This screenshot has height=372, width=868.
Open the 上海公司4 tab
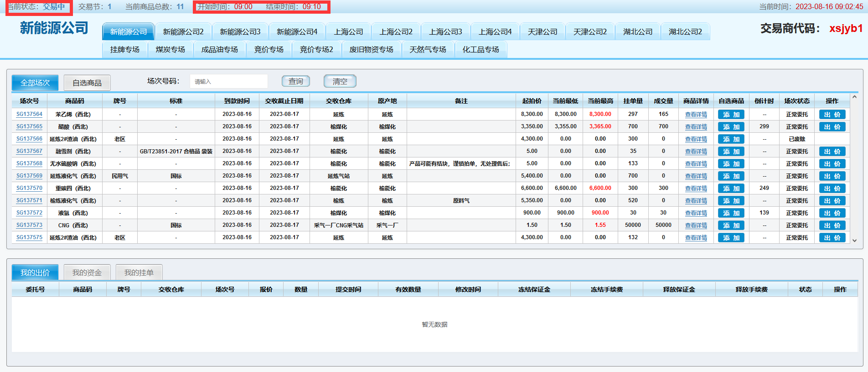[x=496, y=31]
